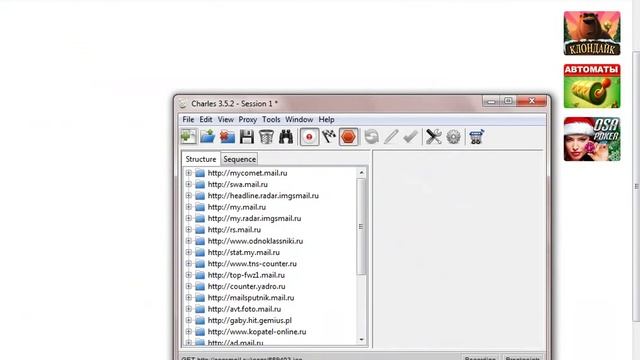This screenshot has height=360, width=640.
Task: Start a new Charles session
Action: (189, 137)
